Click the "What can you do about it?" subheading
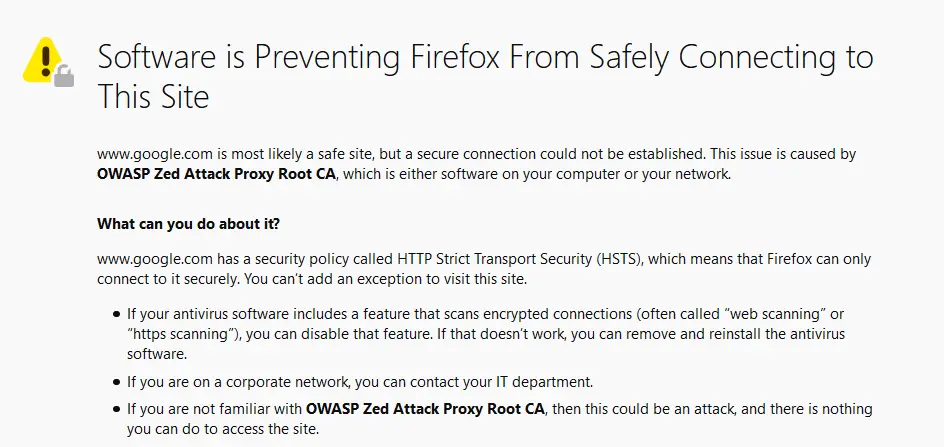The image size is (944, 447). click(188, 224)
